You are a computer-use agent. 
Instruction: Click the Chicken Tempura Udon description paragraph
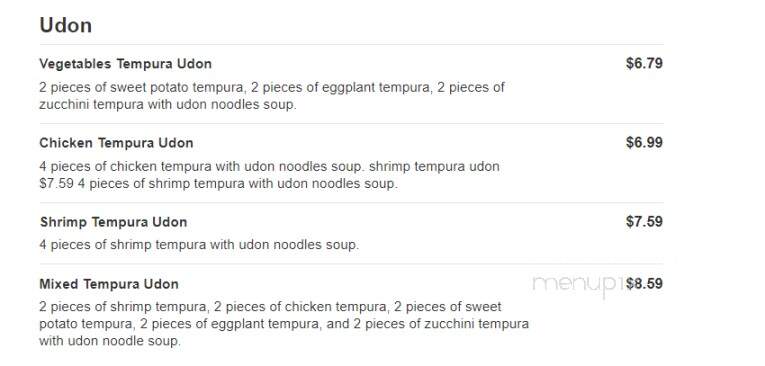tap(269, 175)
